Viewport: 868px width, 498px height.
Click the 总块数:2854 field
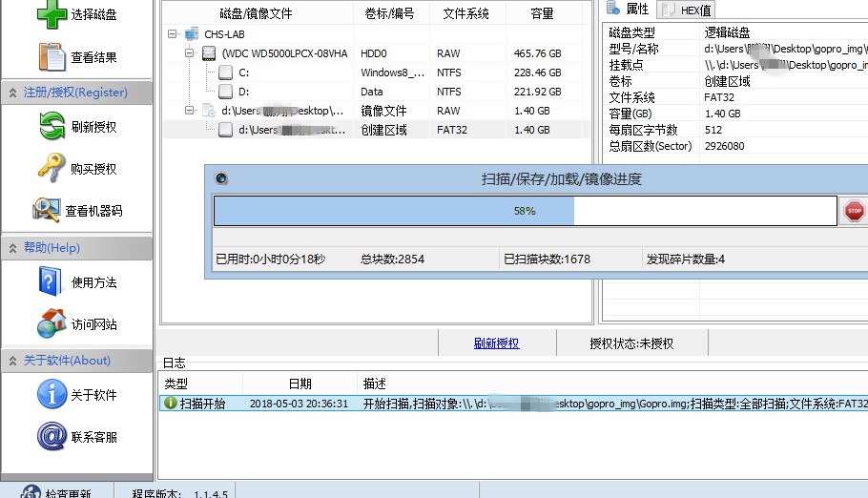click(x=392, y=259)
